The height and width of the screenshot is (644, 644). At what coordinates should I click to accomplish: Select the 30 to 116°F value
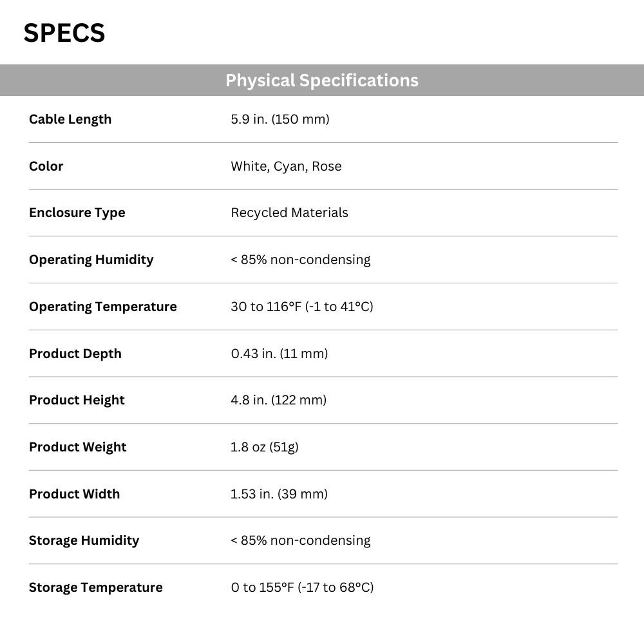click(x=302, y=307)
